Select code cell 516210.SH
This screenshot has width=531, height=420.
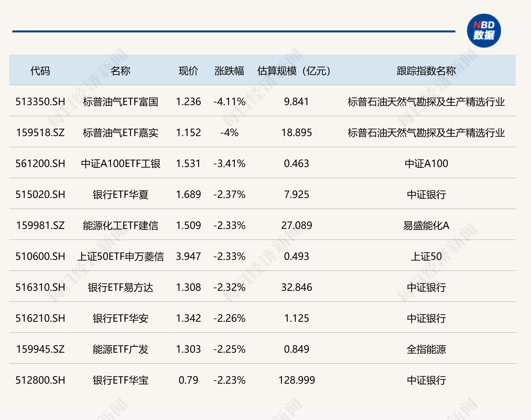(40, 319)
